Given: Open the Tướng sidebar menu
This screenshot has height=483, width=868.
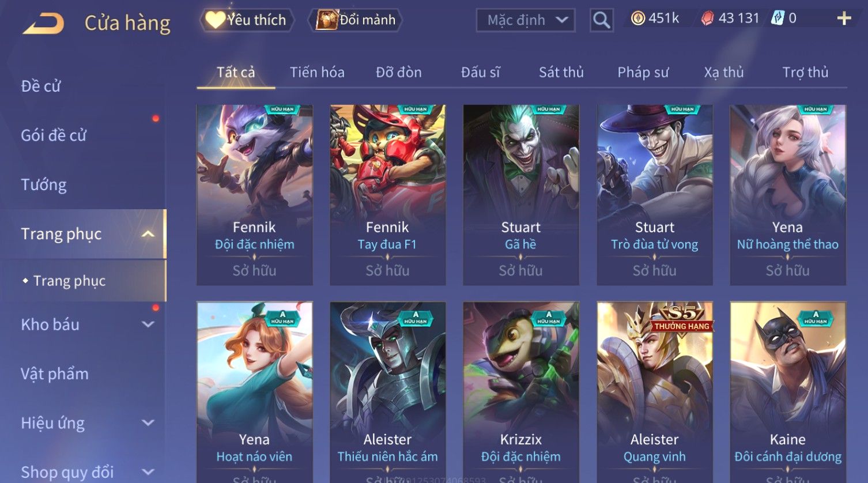Looking at the screenshot, I should tap(44, 185).
